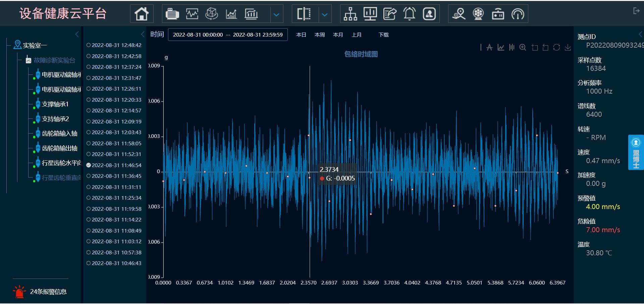Image resolution: width=644 pixels, height=304 pixels.
Task: Save chart using download arrow icon
Action: tap(568, 48)
